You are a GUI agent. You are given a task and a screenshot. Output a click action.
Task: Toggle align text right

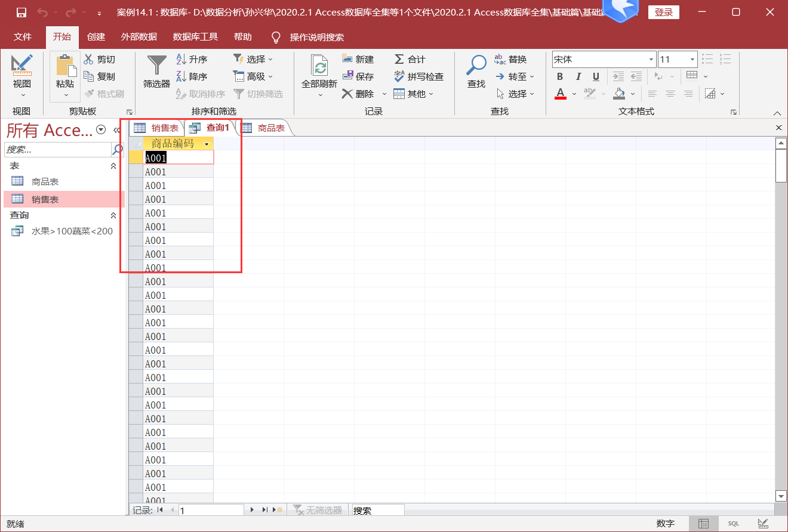click(688, 94)
